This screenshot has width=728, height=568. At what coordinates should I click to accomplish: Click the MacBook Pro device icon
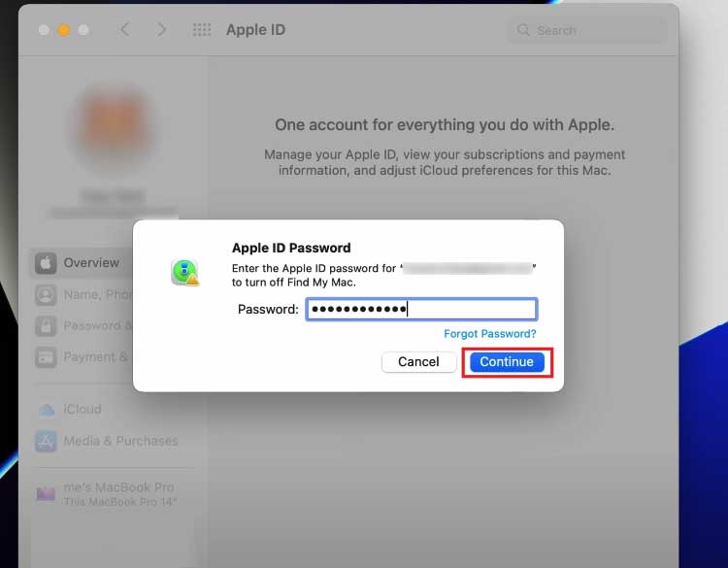(x=46, y=493)
